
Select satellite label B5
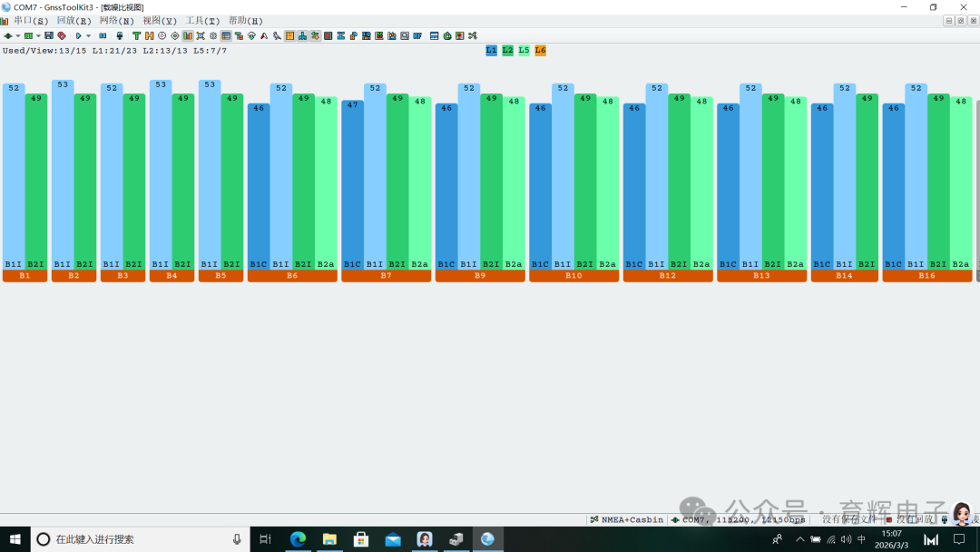click(220, 276)
